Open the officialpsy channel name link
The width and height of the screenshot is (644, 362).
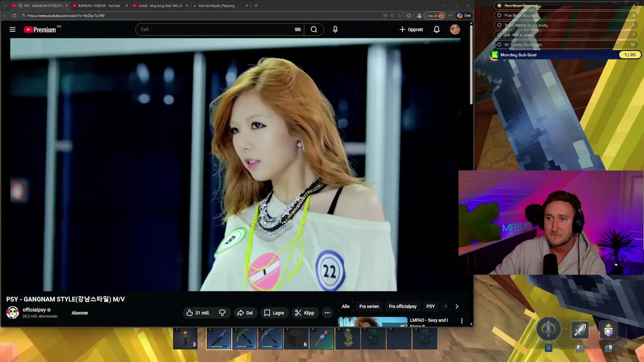pyautogui.click(x=34, y=310)
